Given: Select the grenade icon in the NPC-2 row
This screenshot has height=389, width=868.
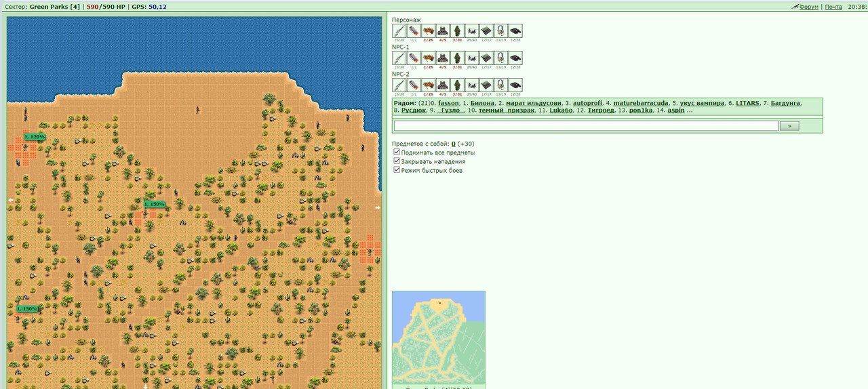Looking at the screenshot, I should (414, 85).
